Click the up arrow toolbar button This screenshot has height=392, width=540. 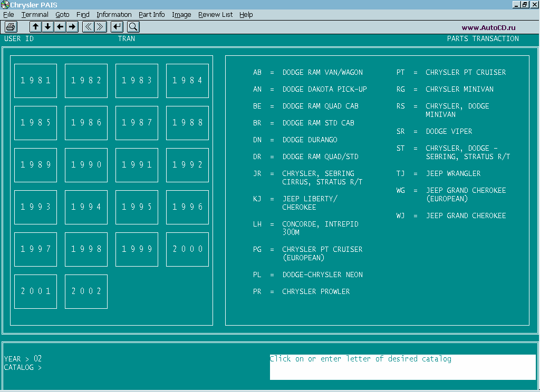click(35, 27)
